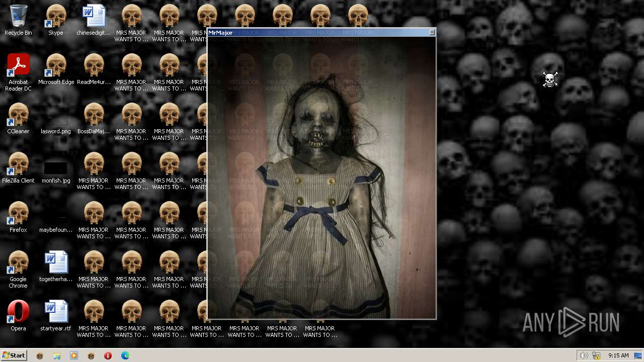
Task: Open the startyear.rtf document icon
Action: click(56, 316)
